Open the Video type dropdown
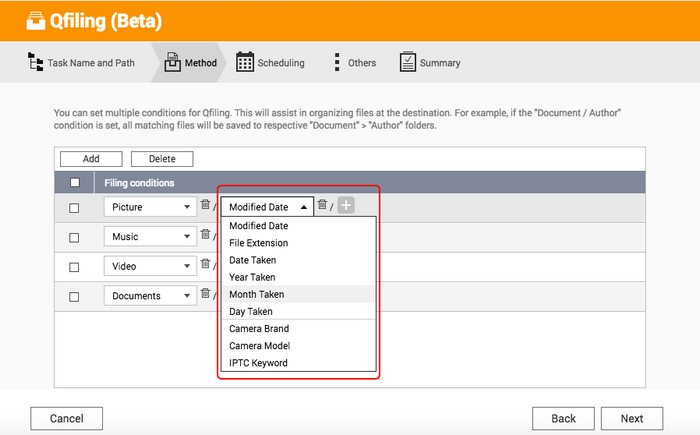Image resolution: width=700 pixels, height=435 pixels. [x=150, y=266]
